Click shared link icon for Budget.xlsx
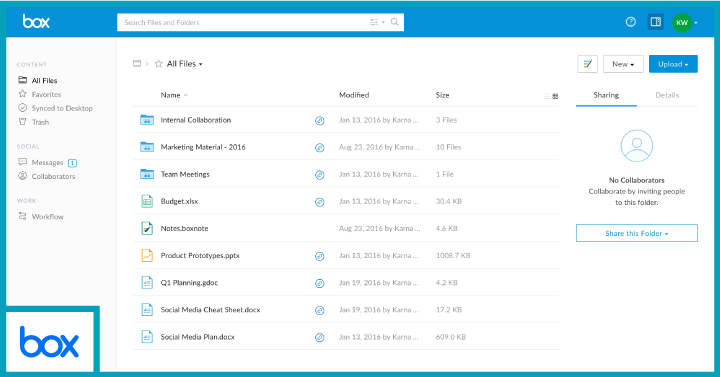This screenshot has height=377, width=720. (320, 202)
